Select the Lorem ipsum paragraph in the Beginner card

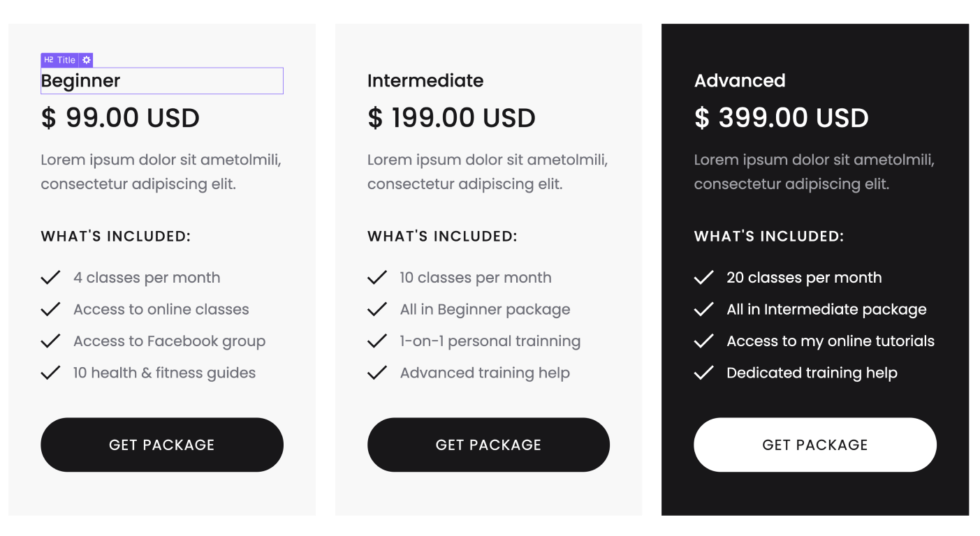coord(161,172)
